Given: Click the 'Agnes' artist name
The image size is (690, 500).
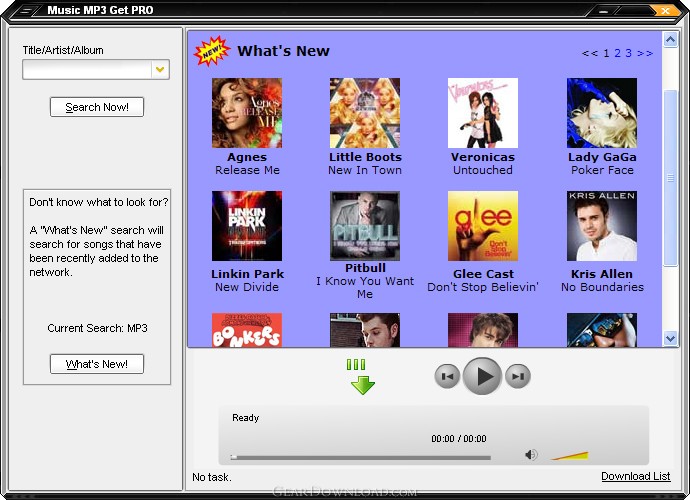Looking at the screenshot, I should (247, 157).
